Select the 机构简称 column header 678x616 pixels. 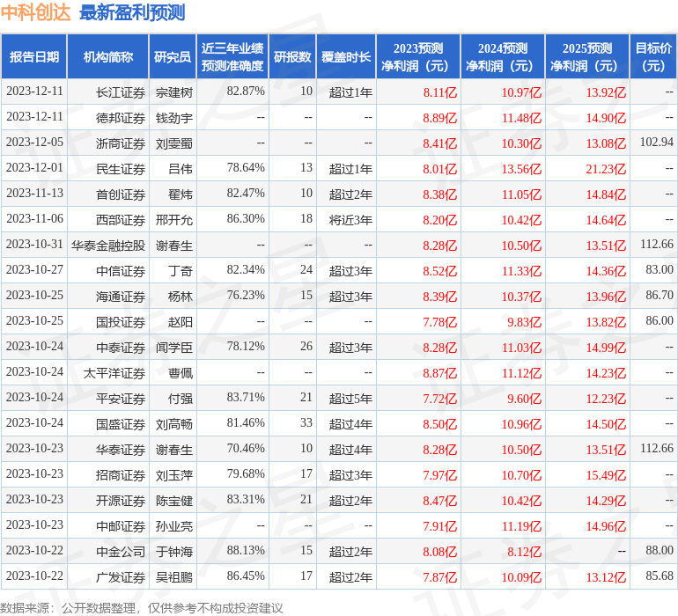click(108, 56)
